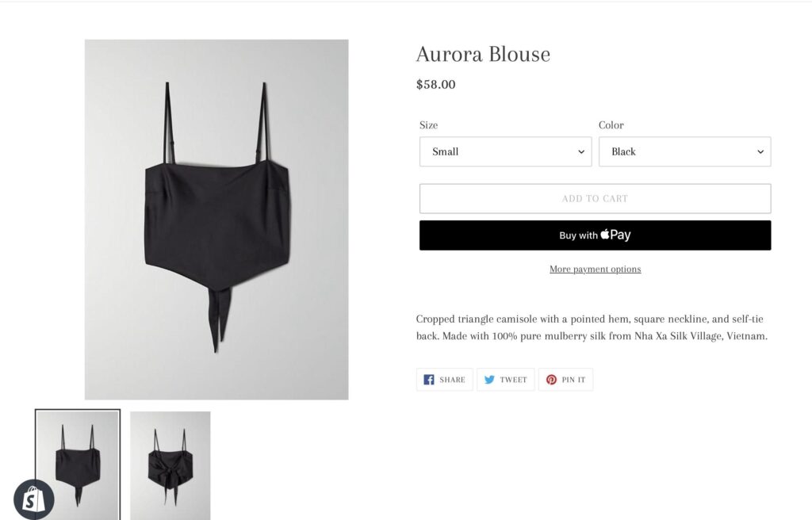The width and height of the screenshot is (812, 520).
Task: Open the Color selector showing Black
Action: [684, 151]
